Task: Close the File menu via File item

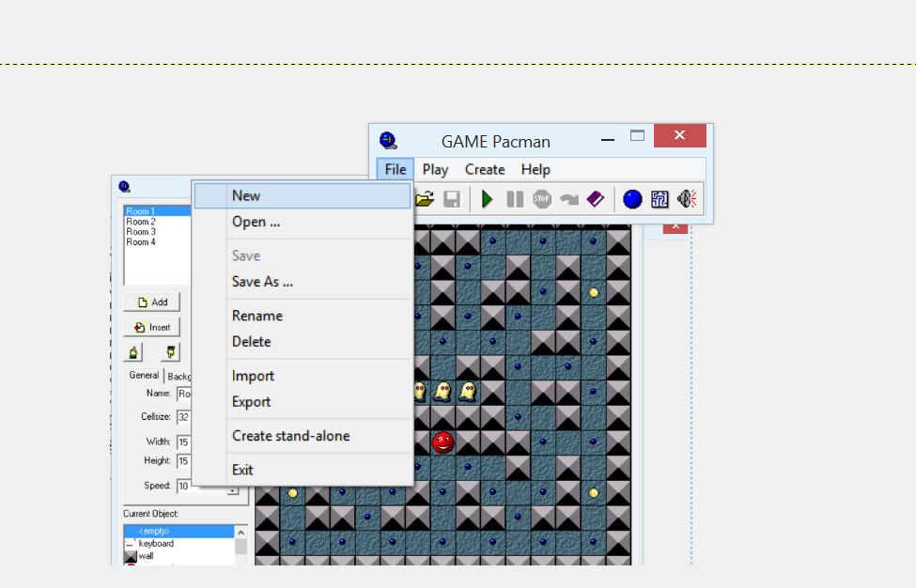Action: click(396, 169)
